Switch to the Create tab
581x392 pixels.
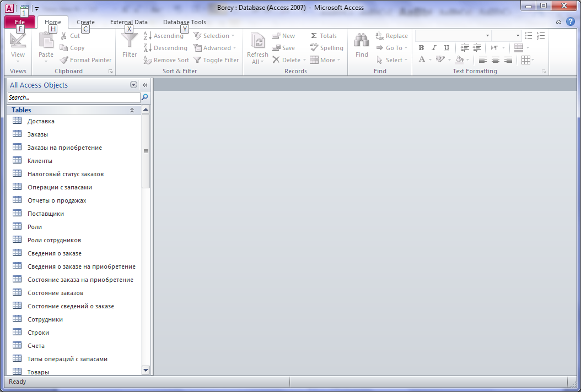85,22
